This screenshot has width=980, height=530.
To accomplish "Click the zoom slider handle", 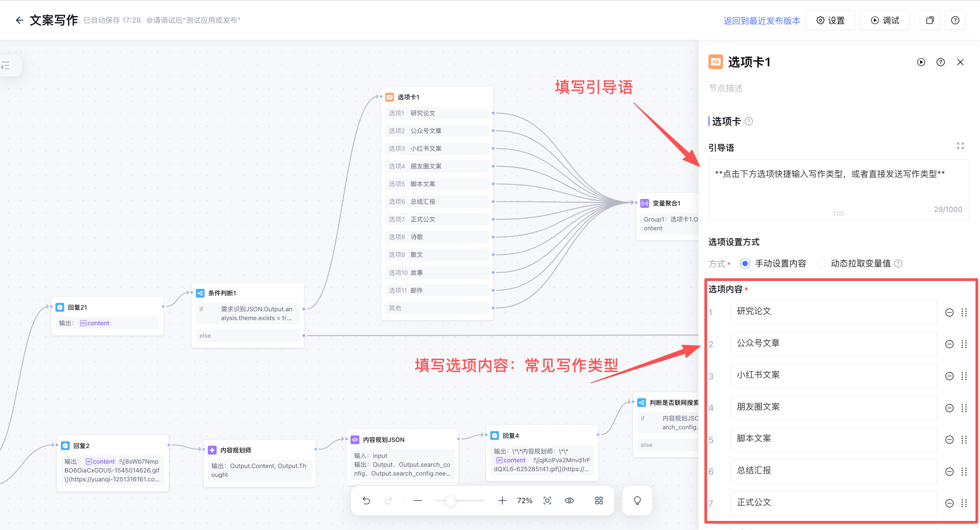I will pyautogui.click(x=451, y=501).
